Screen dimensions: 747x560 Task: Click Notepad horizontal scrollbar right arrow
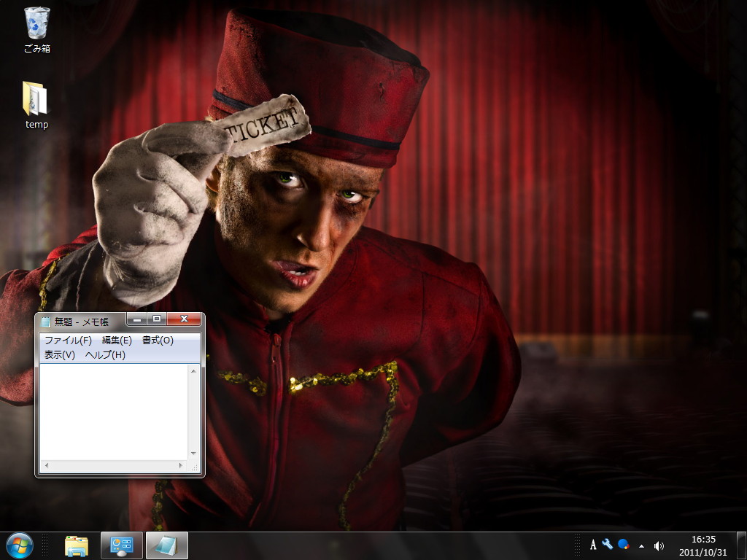pos(181,466)
